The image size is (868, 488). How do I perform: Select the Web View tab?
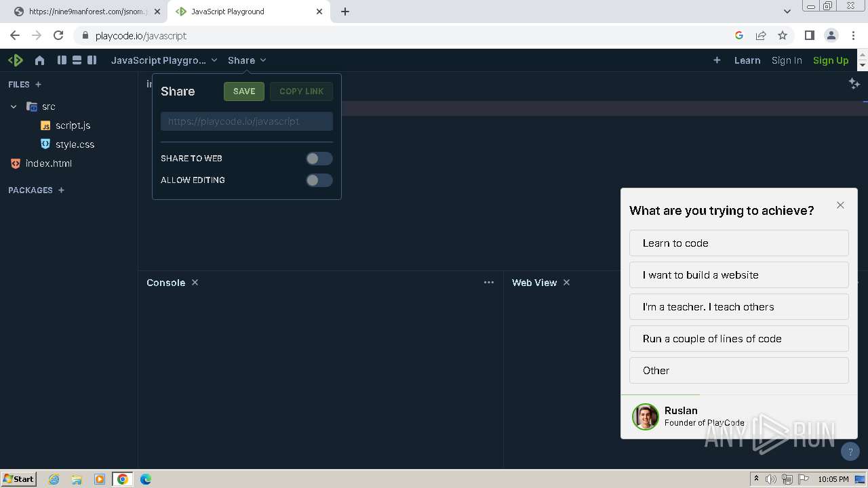534,283
